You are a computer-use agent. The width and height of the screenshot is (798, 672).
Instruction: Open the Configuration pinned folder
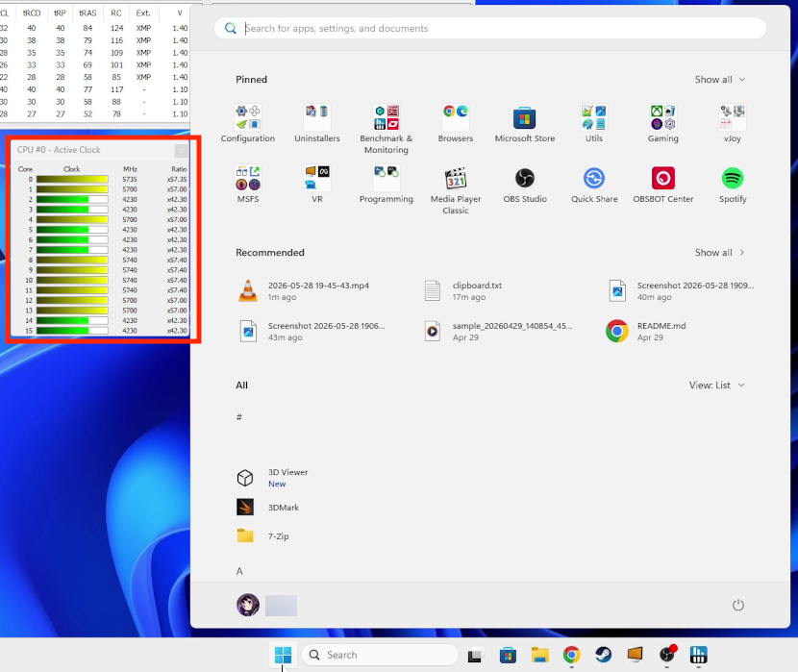[248, 124]
